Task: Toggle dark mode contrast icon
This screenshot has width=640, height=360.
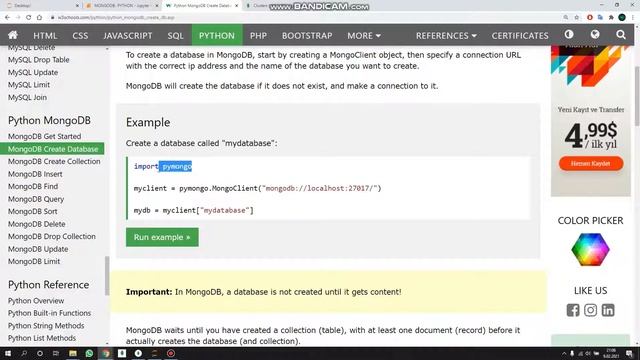Action: [x=569, y=35]
